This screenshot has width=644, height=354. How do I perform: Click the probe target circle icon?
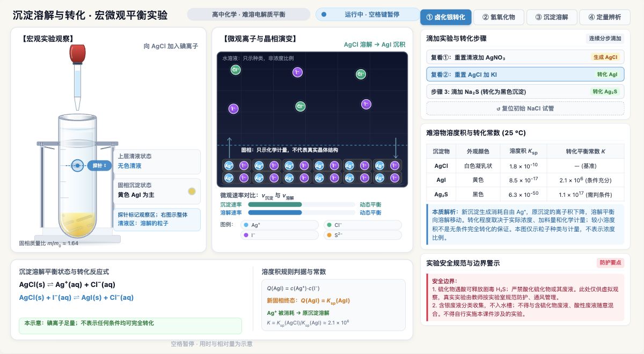click(x=78, y=166)
